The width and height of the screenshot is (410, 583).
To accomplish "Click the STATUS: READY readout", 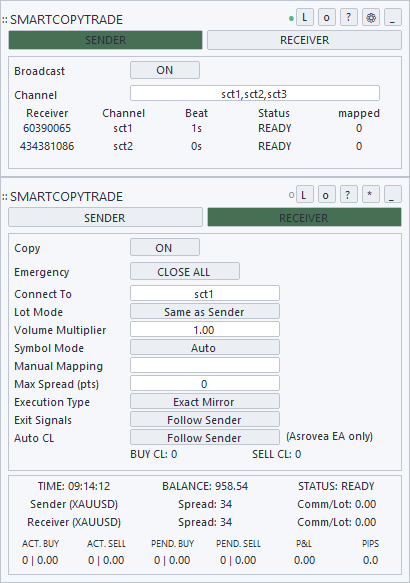I will tap(336, 486).
